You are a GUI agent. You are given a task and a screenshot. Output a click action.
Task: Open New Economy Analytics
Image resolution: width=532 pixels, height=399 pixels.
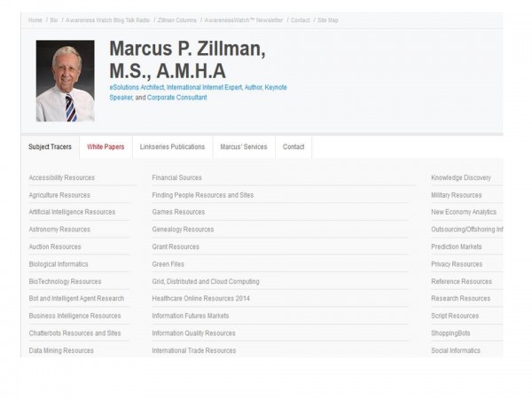[464, 212]
